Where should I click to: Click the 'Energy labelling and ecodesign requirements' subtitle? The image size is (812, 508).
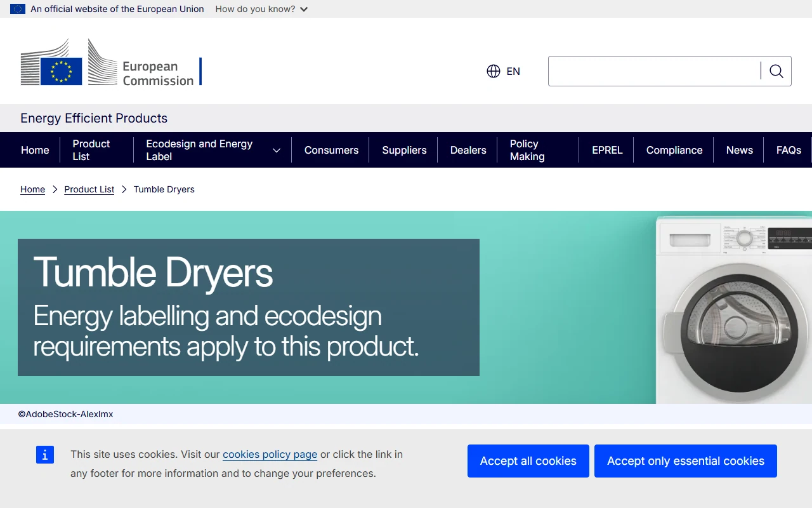tap(226, 331)
